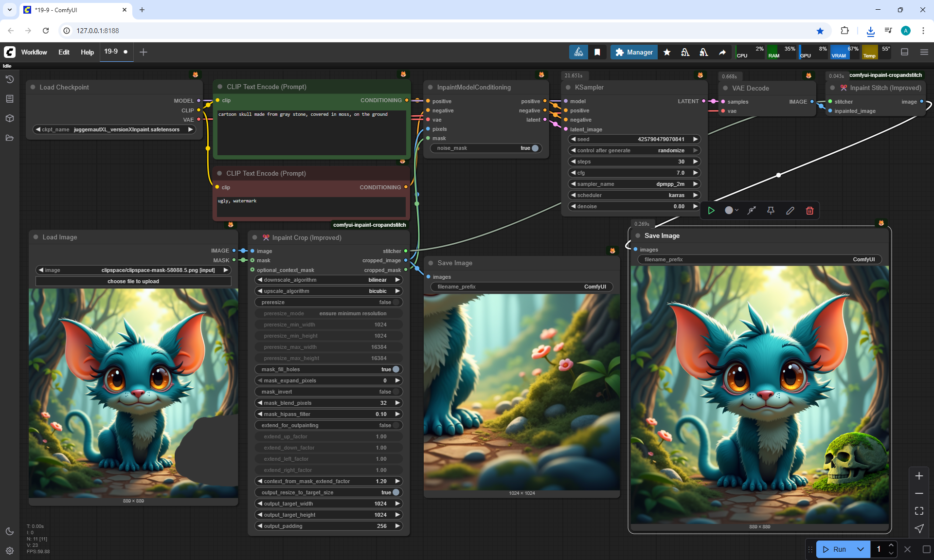Open the model library cube icon

[x=10, y=118]
